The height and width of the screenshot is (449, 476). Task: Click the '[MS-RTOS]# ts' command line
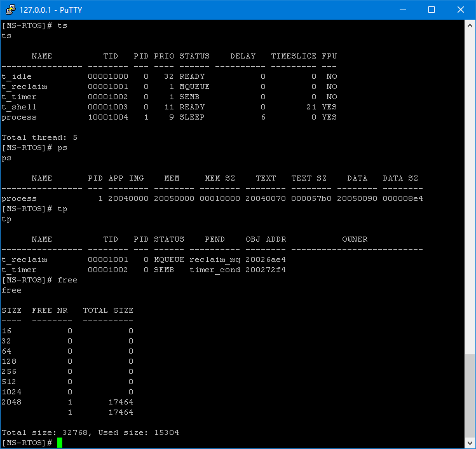[34, 26]
